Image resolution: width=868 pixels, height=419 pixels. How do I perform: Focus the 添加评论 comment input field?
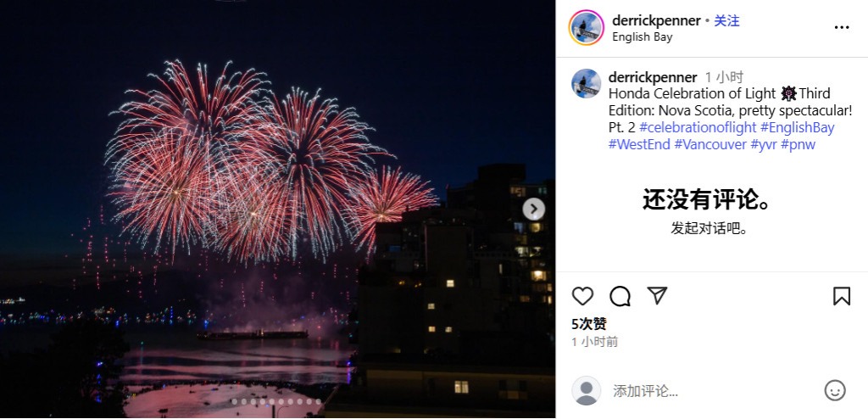pyautogui.click(x=714, y=391)
